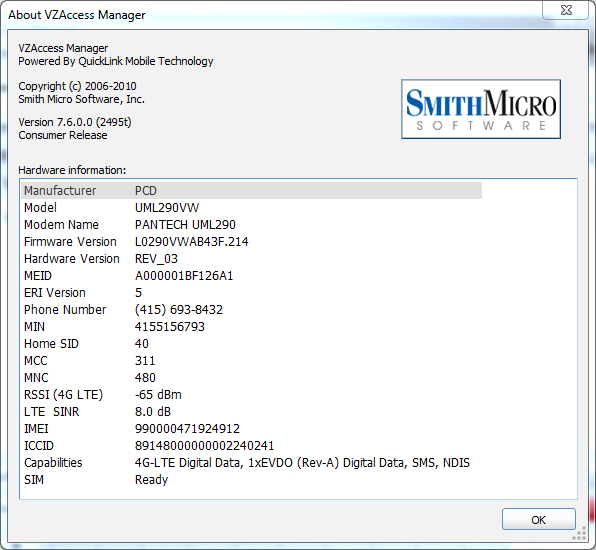The image size is (596, 550).
Task: Click the ERI Version value 5
Action: click(x=138, y=293)
